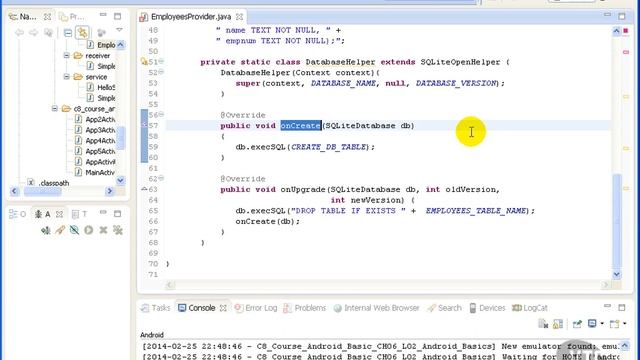Collapse the onCreate fold at line 56
This screenshot has height=360, width=640.
point(161,114)
